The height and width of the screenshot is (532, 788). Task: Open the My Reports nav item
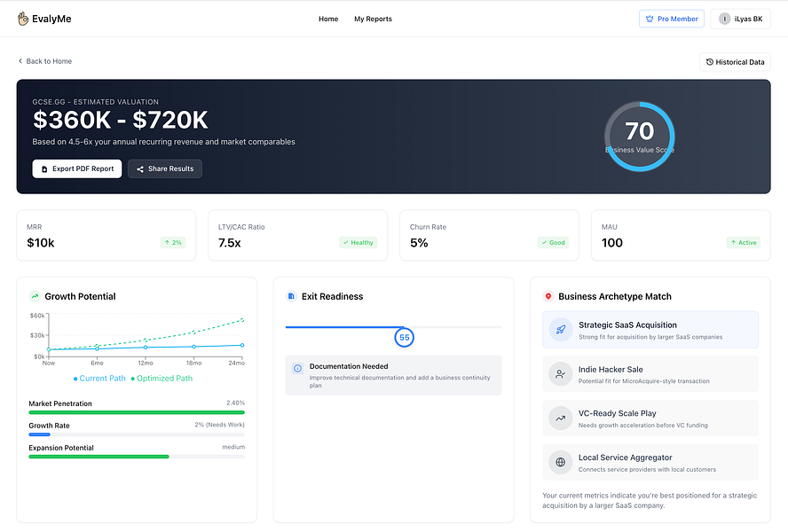[373, 20]
